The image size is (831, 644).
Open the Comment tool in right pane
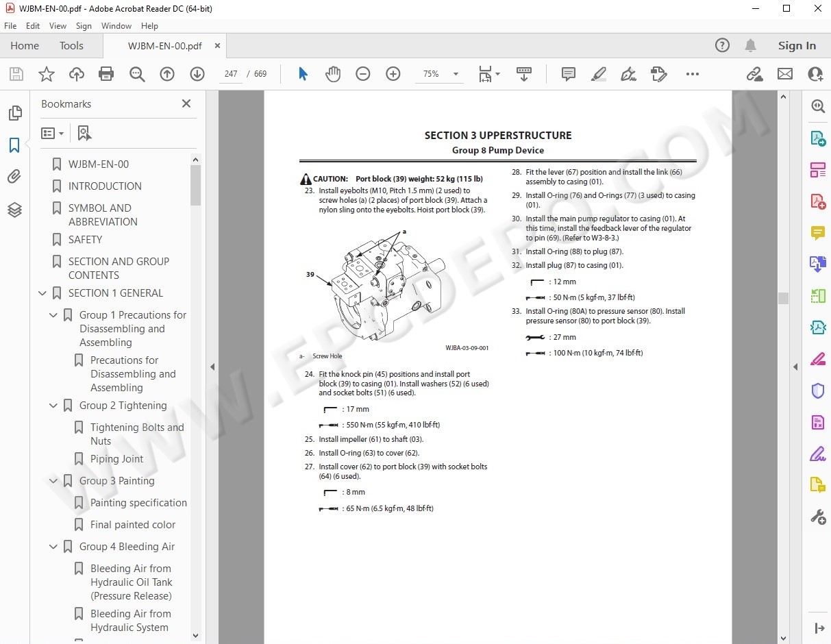click(x=817, y=233)
